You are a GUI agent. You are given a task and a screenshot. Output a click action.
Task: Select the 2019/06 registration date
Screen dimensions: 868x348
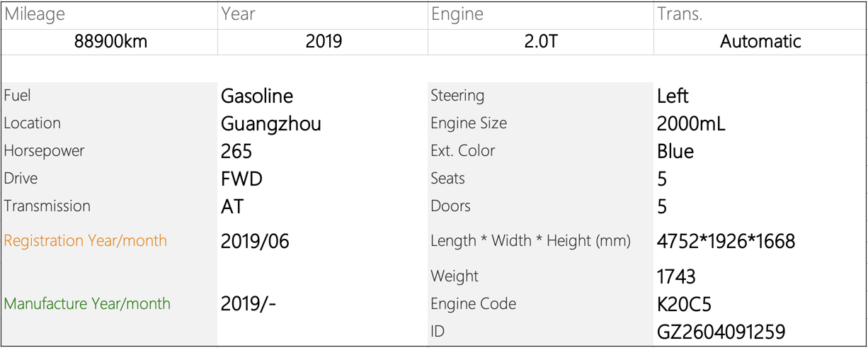click(255, 242)
